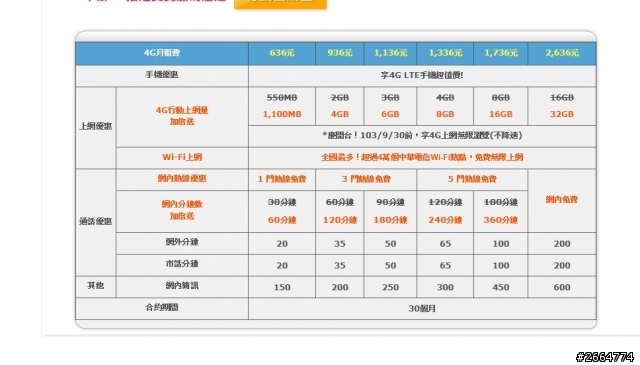The height and width of the screenshot is (365, 640).
Task: Click the crossed-out 3GB value
Action: 390,98
